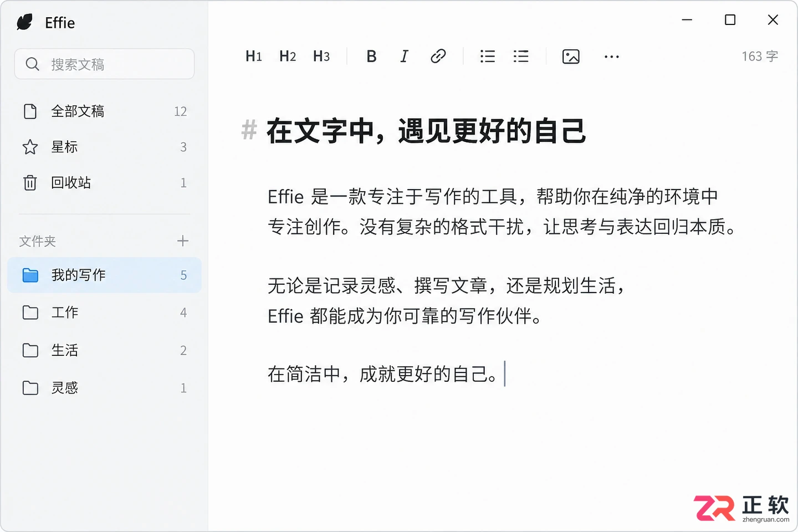Apply Heading 3 formatting
798x532 pixels.
click(321, 56)
